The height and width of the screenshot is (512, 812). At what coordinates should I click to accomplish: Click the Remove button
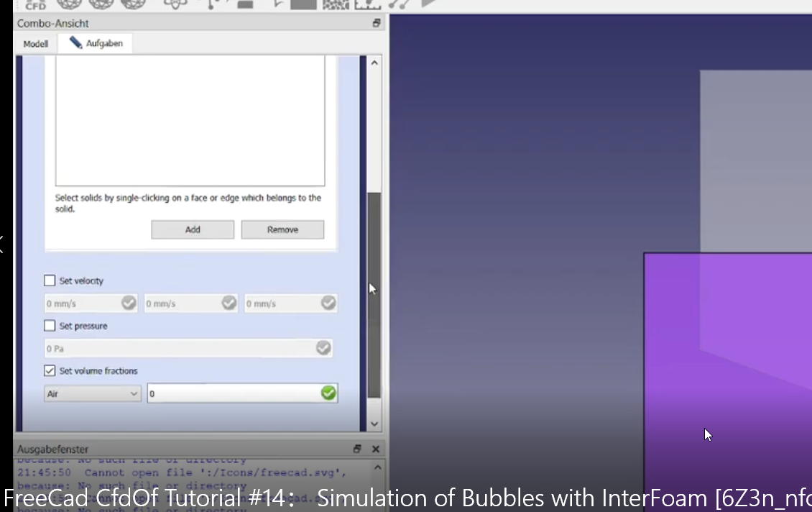[x=282, y=229]
